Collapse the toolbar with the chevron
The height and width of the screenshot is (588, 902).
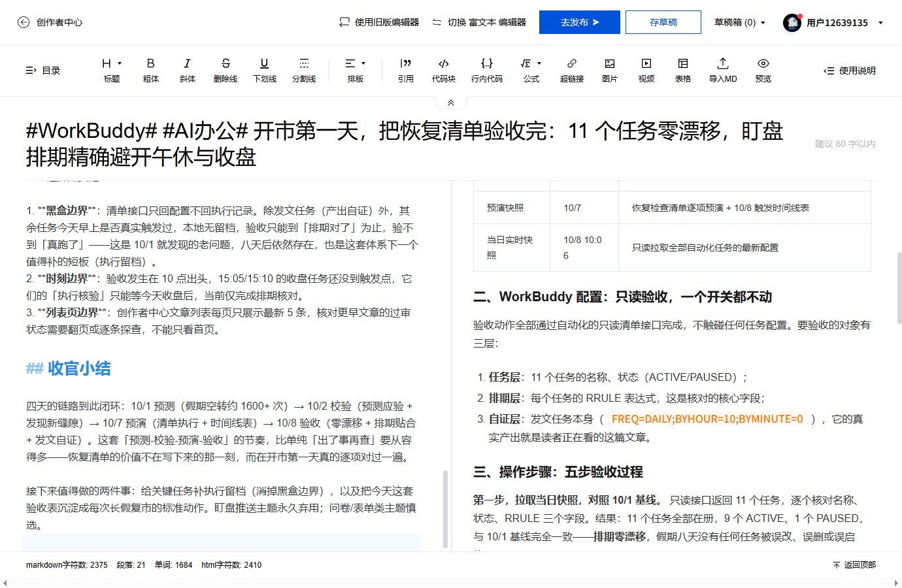(451, 103)
